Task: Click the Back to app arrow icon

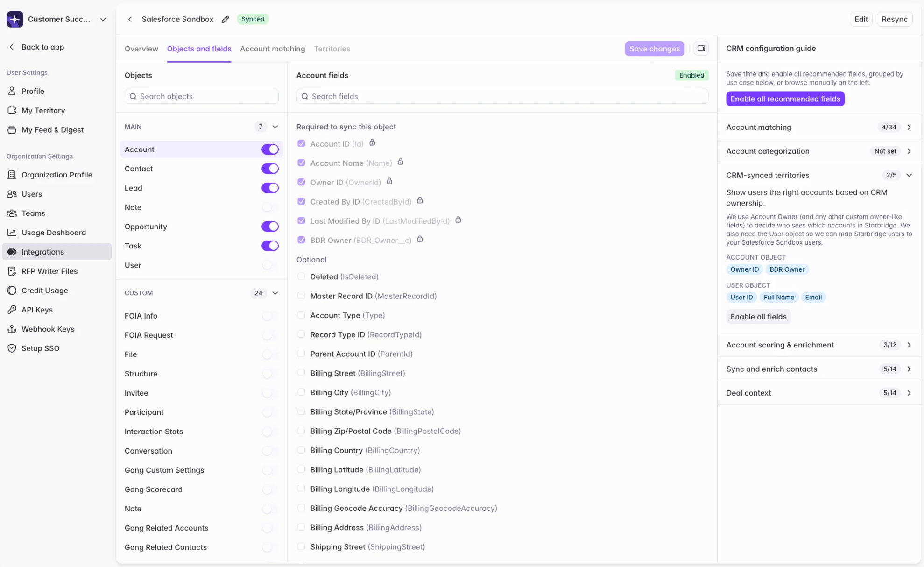Action: (12, 47)
